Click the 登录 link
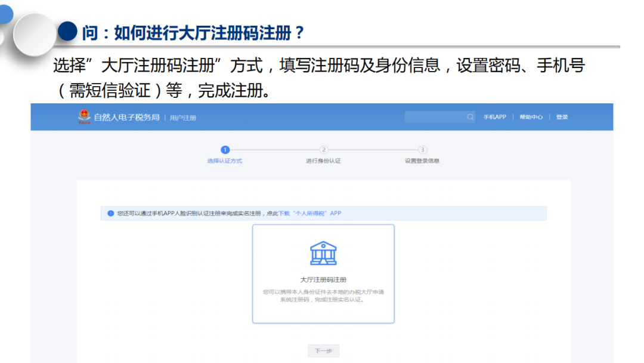This screenshot has width=644, height=363. pos(562,117)
